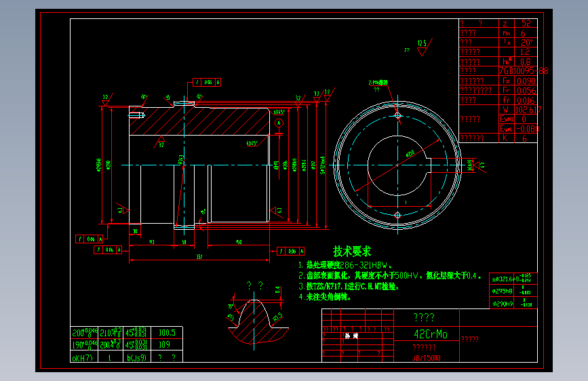Click the 0.4 dimension on the tooth profile

pos(278,289)
